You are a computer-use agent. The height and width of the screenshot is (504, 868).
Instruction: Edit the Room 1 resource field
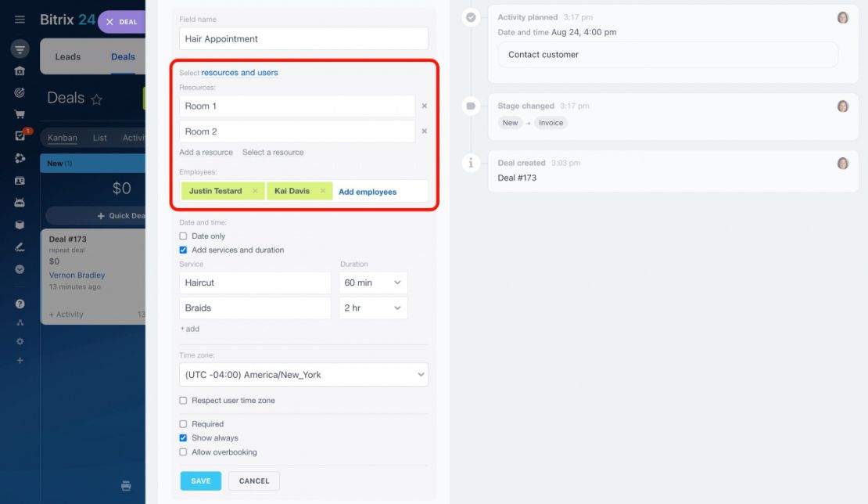[296, 106]
